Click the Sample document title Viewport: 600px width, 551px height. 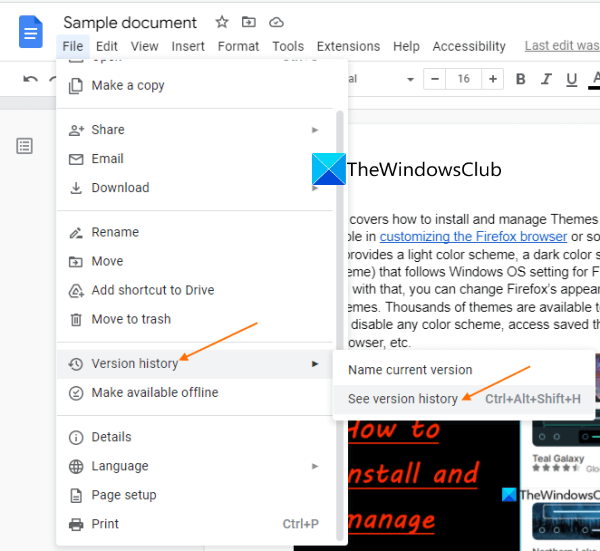130,23
